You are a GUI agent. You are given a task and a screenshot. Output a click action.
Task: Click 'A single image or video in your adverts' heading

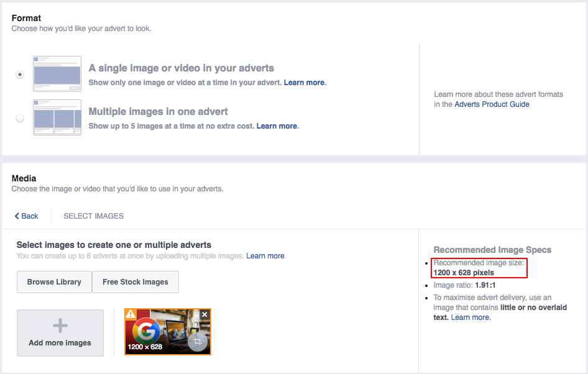(181, 68)
